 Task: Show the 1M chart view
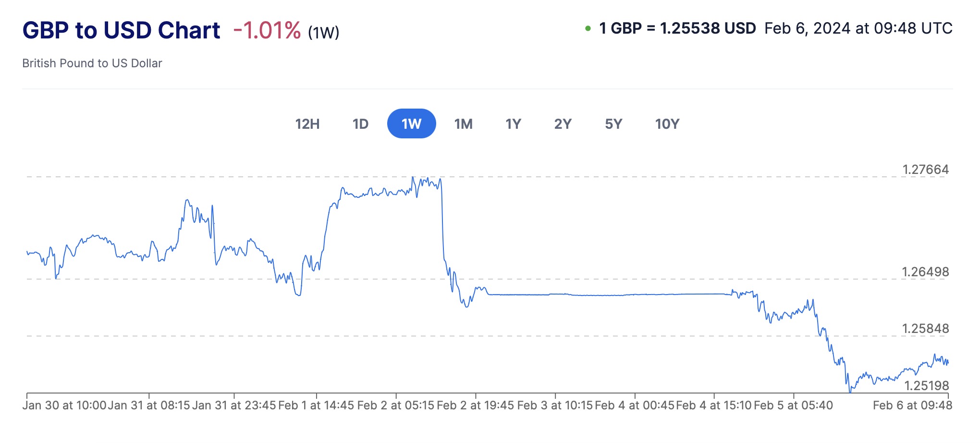(463, 124)
